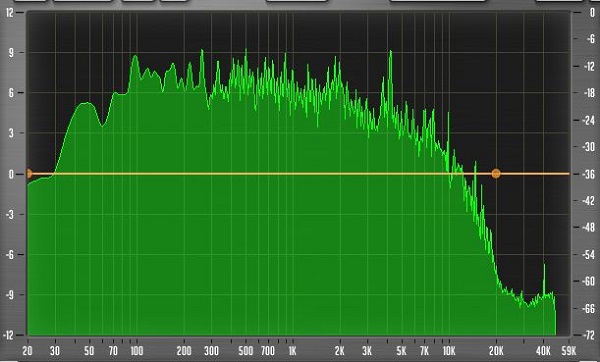Click the 40K frequency axis label
Viewport: 600px width, 362px height.
click(x=543, y=351)
